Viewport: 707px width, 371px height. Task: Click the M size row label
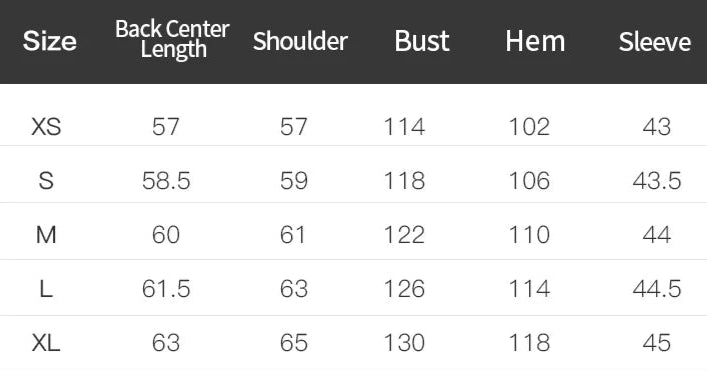pos(46,235)
